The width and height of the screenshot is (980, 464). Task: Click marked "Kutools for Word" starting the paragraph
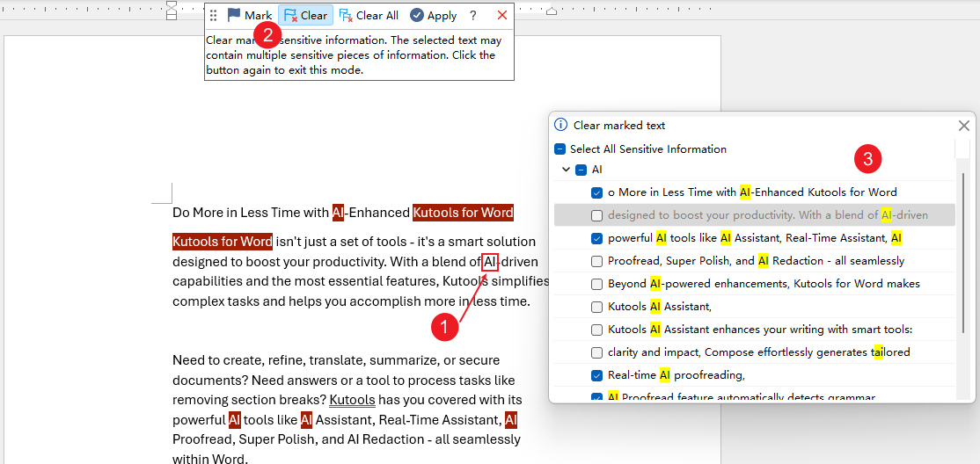click(x=223, y=242)
